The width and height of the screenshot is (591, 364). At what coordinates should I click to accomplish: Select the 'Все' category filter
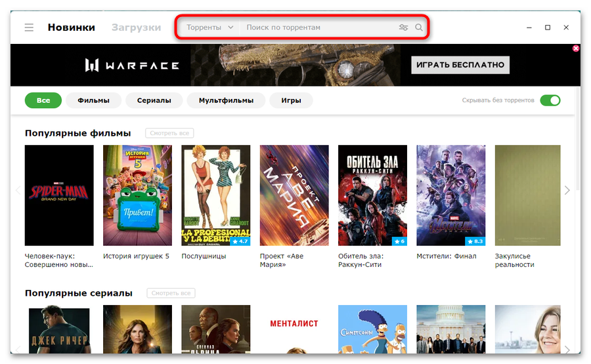43,100
